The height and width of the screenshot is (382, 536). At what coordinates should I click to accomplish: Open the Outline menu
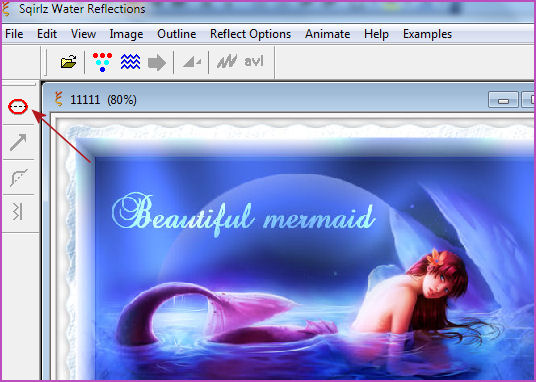[x=176, y=34]
